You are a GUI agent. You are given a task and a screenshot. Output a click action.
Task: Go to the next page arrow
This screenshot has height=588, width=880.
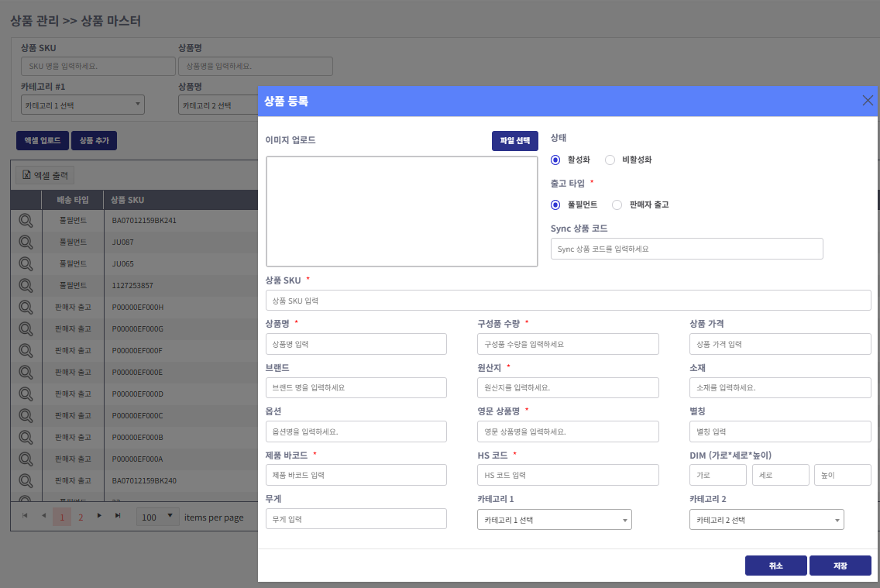99,516
